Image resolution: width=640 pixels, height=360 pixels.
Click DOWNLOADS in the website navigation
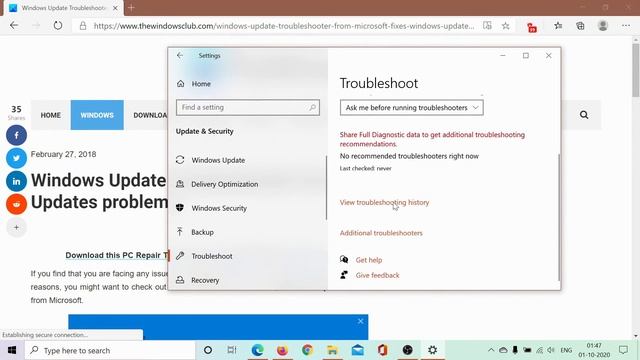(x=150, y=115)
